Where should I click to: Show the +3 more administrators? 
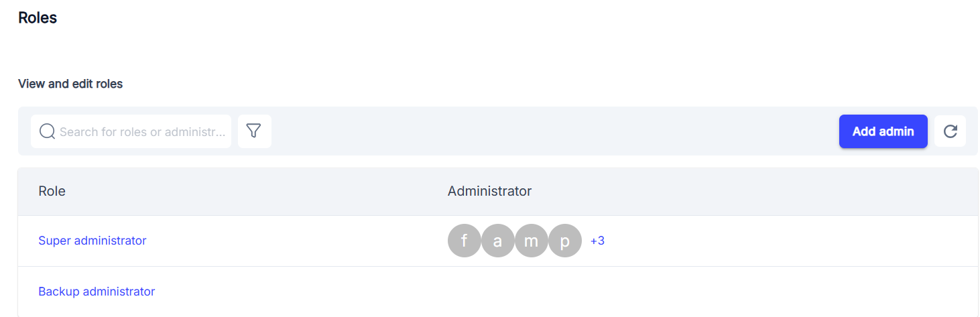point(597,241)
